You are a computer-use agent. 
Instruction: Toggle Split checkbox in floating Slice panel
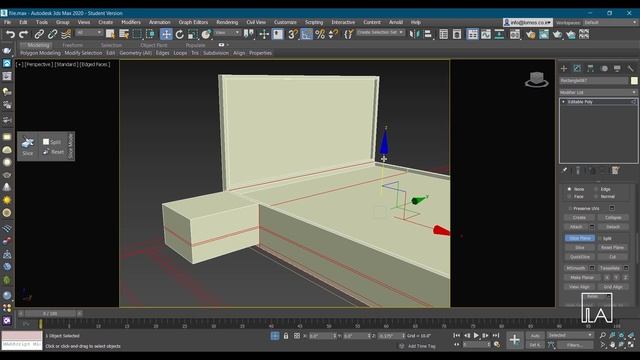[x=46, y=142]
